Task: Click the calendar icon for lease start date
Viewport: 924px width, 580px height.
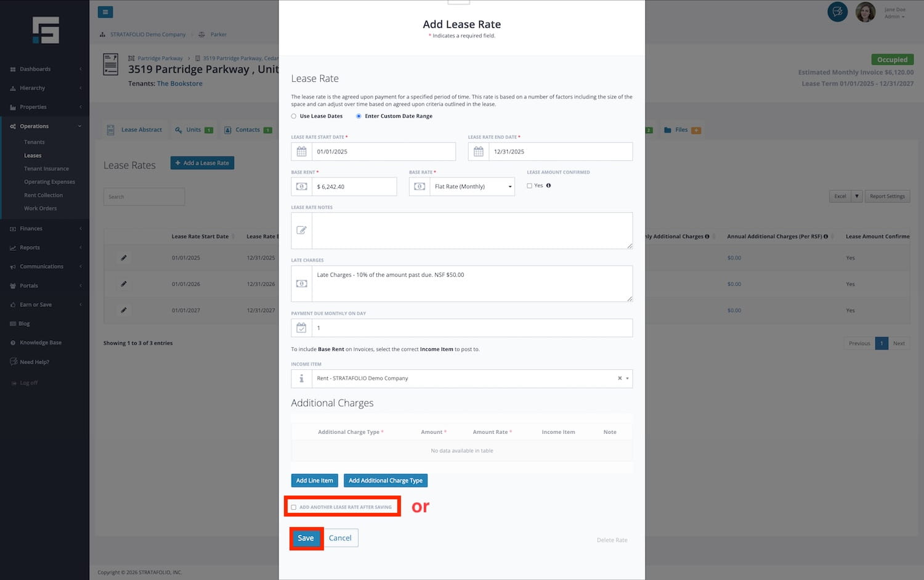Action: (301, 152)
